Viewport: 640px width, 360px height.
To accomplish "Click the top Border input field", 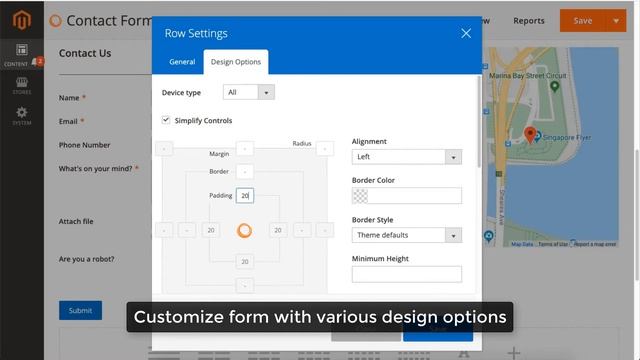I will click(x=244, y=172).
